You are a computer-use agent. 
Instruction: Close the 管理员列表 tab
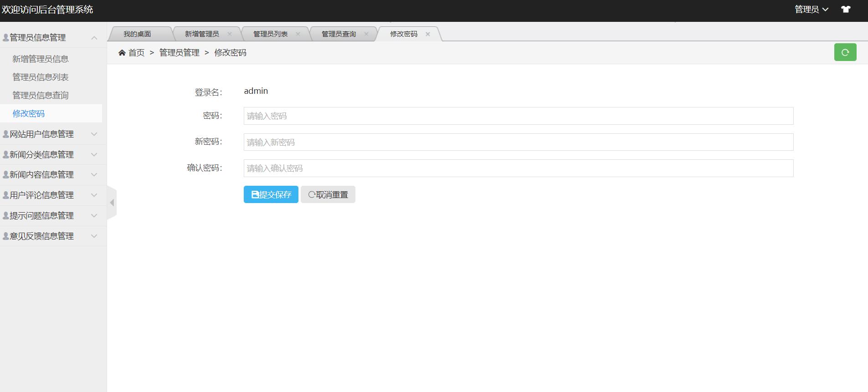pos(298,34)
